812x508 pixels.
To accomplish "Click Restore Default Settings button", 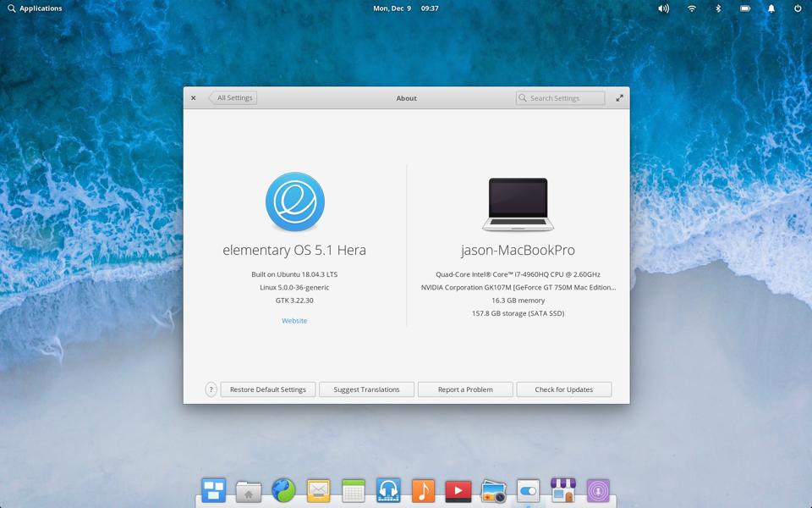I will [268, 389].
